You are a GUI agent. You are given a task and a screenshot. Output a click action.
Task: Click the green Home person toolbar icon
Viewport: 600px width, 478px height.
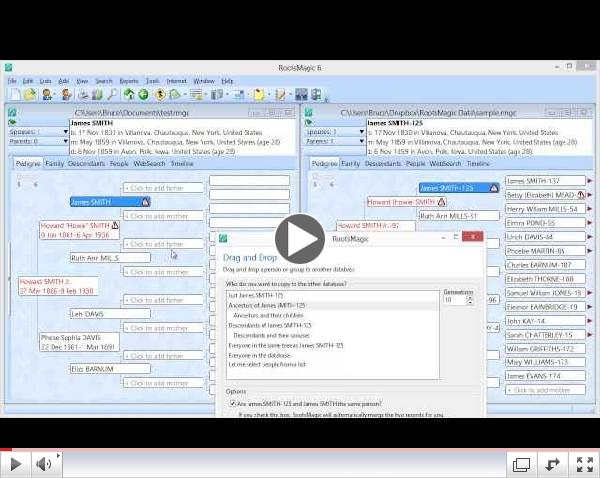click(x=129, y=94)
